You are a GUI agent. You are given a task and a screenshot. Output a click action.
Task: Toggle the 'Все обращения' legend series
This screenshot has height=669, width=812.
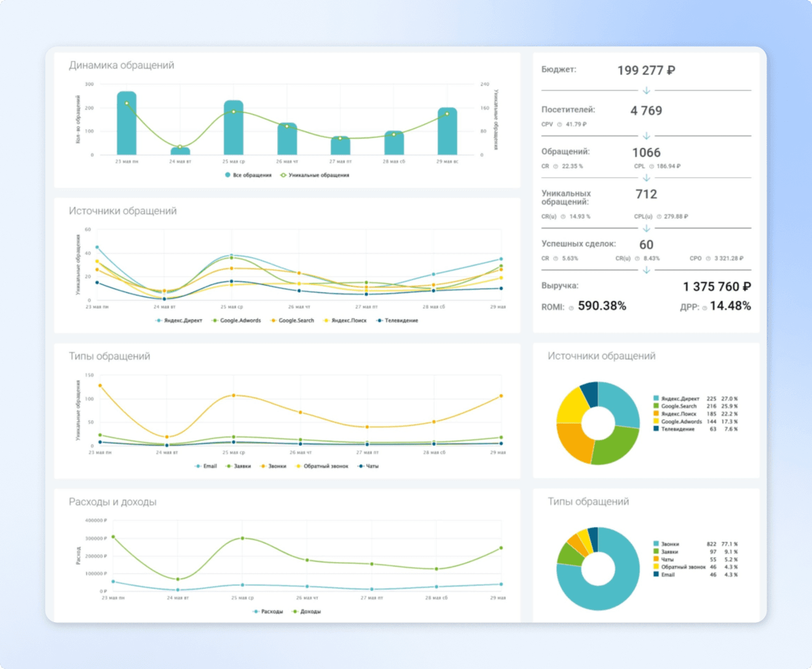point(248,175)
